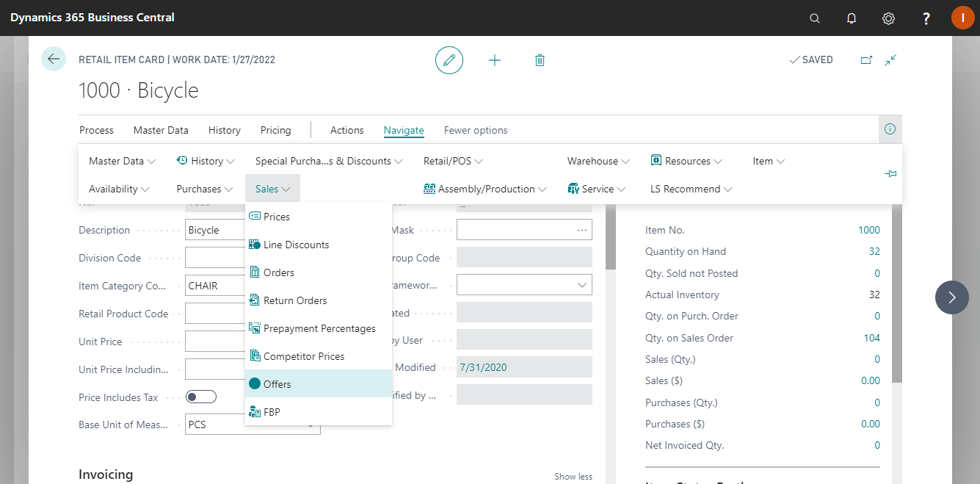The height and width of the screenshot is (484, 980).
Task: Choose Offers menu entry
Action: (319, 384)
